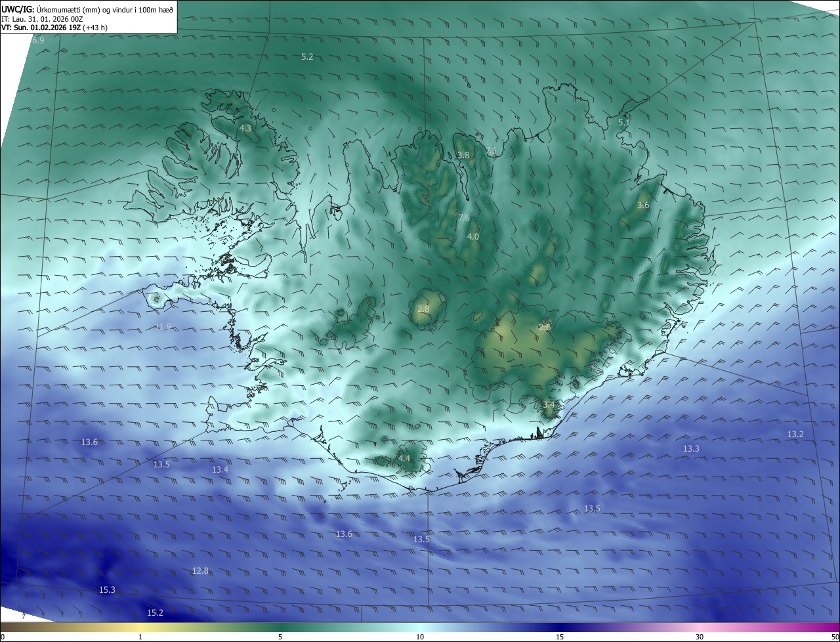The width and height of the screenshot is (840, 642).
Task: Click the 15 tick on the color scale
Action: 560,637
